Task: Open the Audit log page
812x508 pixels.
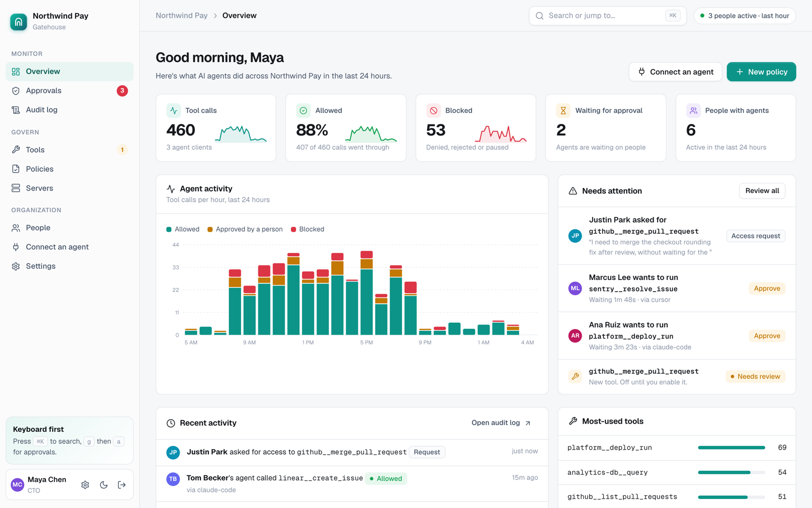Action: [70, 110]
